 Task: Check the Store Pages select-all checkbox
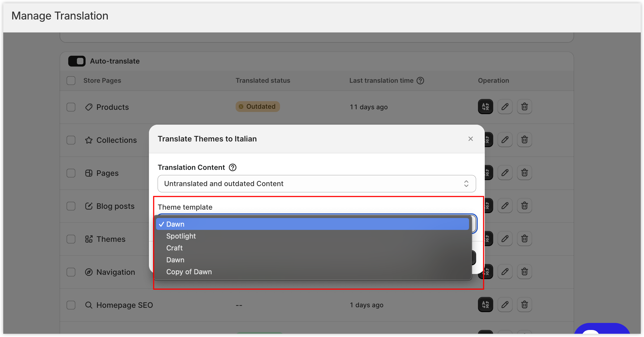(x=71, y=81)
